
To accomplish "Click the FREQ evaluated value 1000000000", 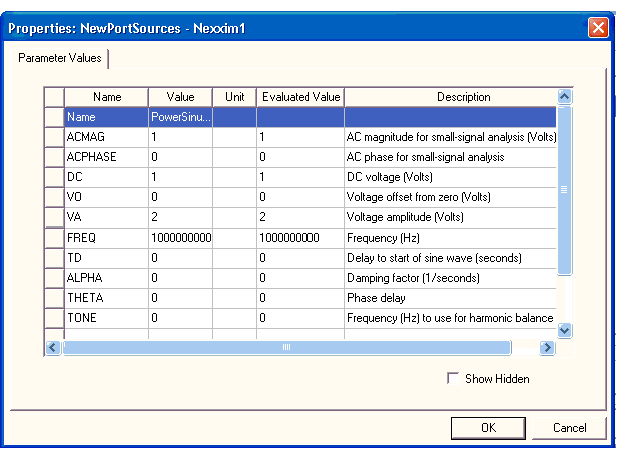I will click(x=301, y=238).
